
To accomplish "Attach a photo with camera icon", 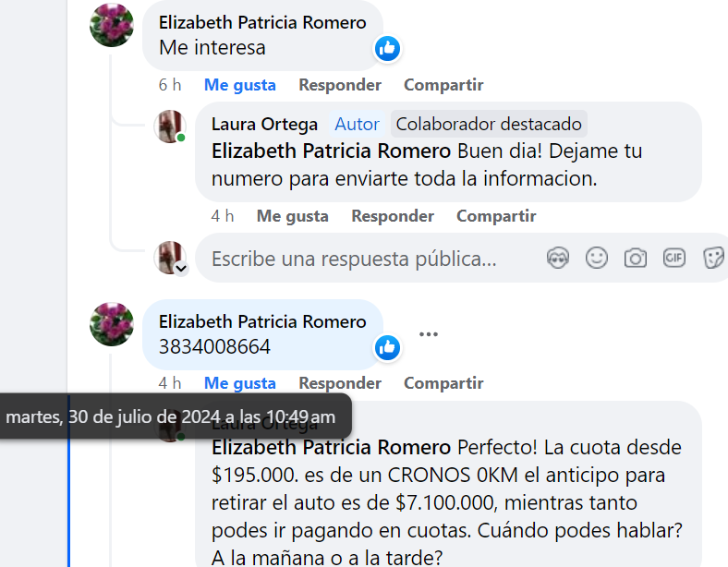I will coord(635,258).
